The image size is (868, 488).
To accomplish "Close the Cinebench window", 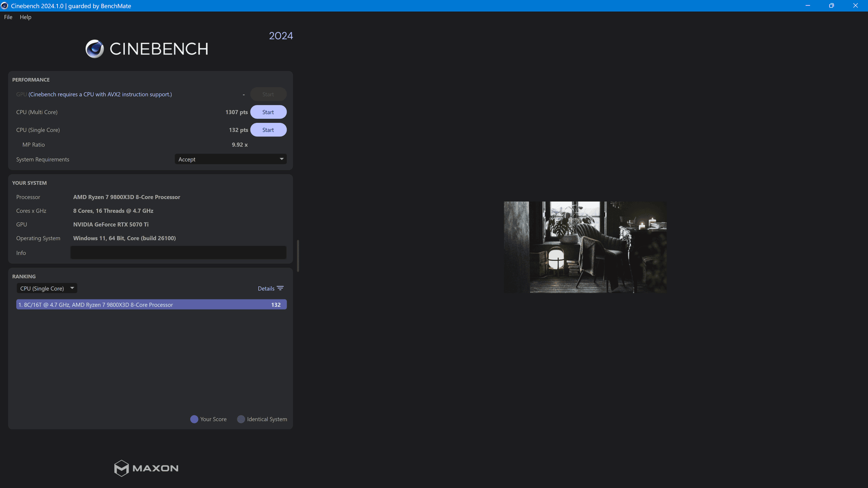I will click(855, 6).
